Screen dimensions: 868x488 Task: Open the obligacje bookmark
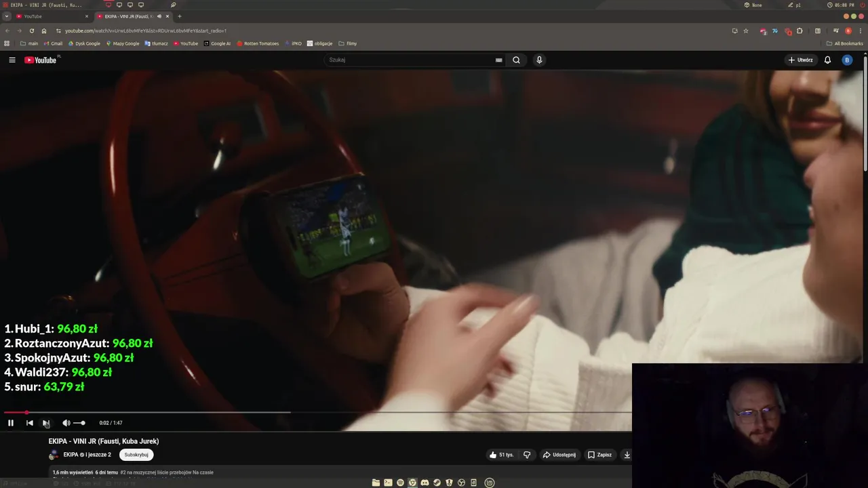pos(319,43)
